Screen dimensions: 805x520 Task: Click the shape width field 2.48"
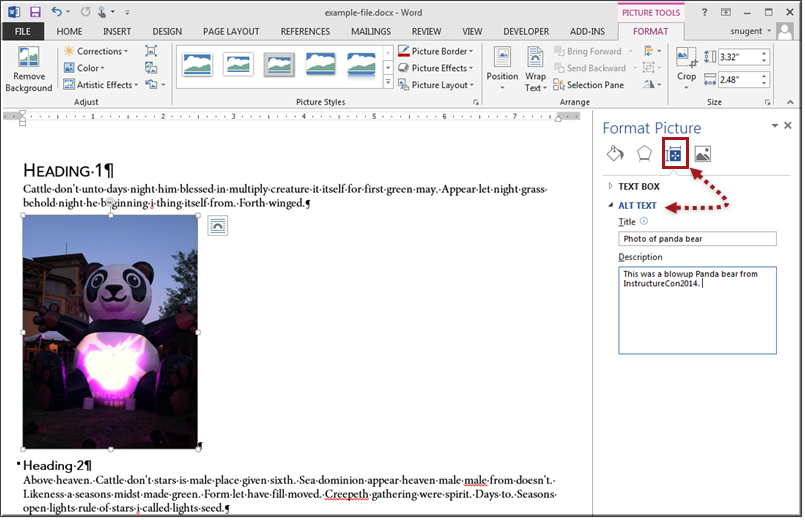[739, 79]
